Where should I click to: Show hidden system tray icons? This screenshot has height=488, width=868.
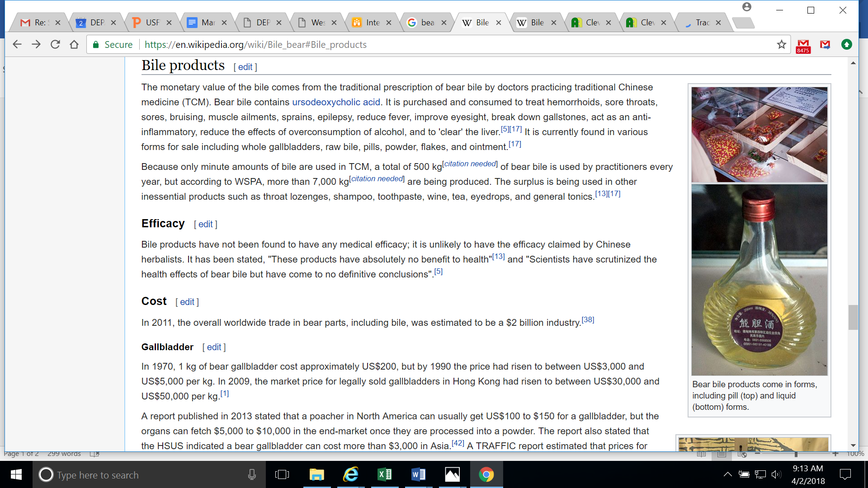[727, 474]
